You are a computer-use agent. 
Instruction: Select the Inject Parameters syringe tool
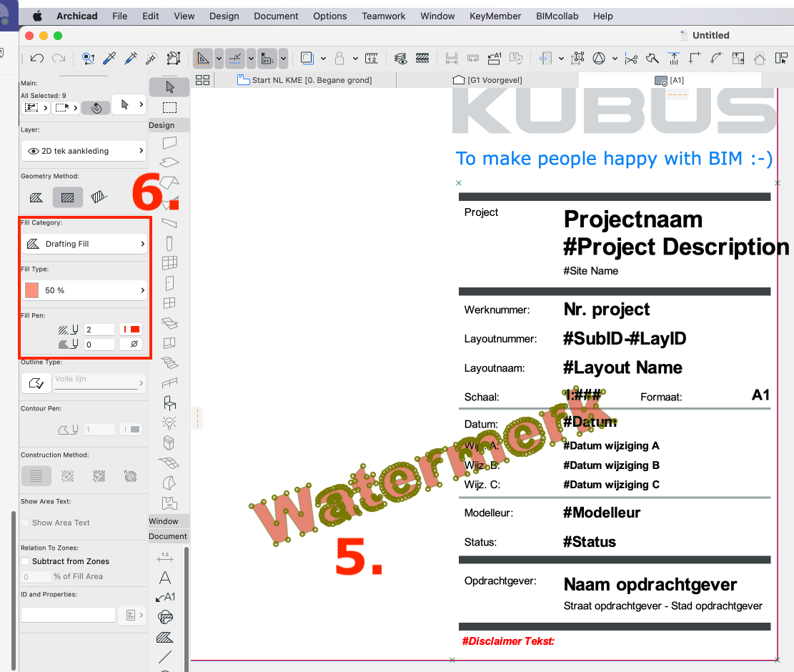click(x=131, y=58)
